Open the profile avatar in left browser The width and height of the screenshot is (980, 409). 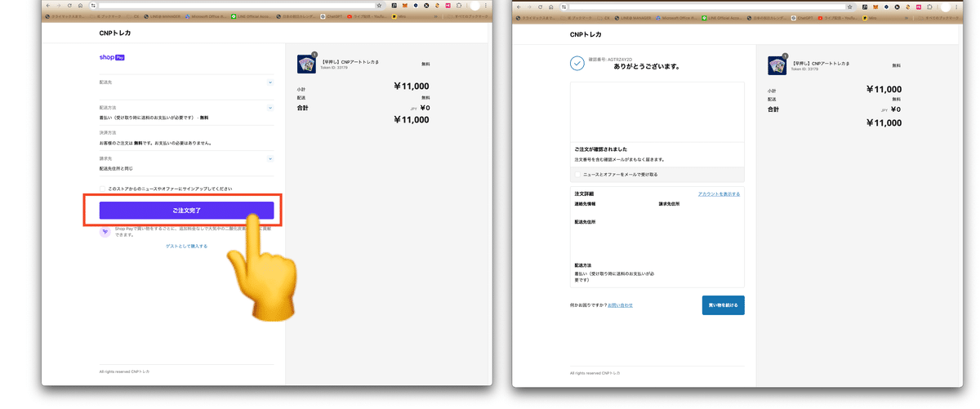[x=474, y=6]
